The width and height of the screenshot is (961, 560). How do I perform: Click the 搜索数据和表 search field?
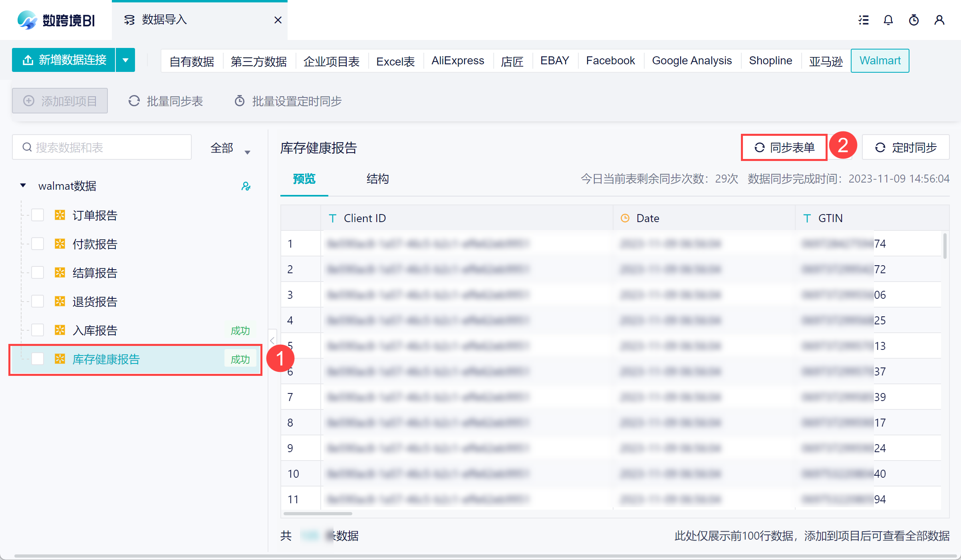(108, 148)
